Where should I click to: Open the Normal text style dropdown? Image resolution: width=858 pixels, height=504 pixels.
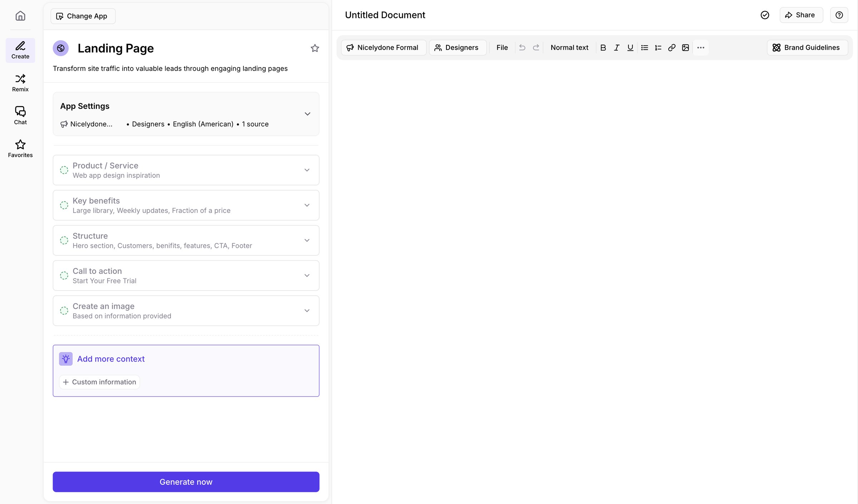point(569,48)
